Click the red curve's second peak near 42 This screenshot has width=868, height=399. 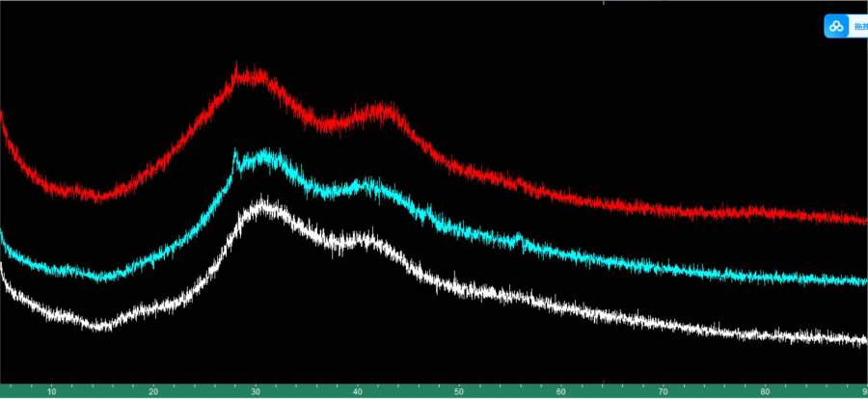point(386,111)
